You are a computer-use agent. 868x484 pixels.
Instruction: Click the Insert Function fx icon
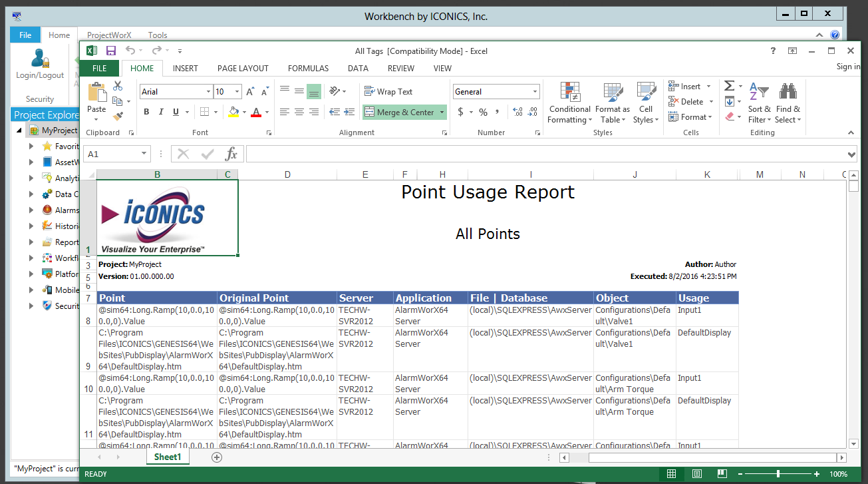pyautogui.click(x=231, y=154)
